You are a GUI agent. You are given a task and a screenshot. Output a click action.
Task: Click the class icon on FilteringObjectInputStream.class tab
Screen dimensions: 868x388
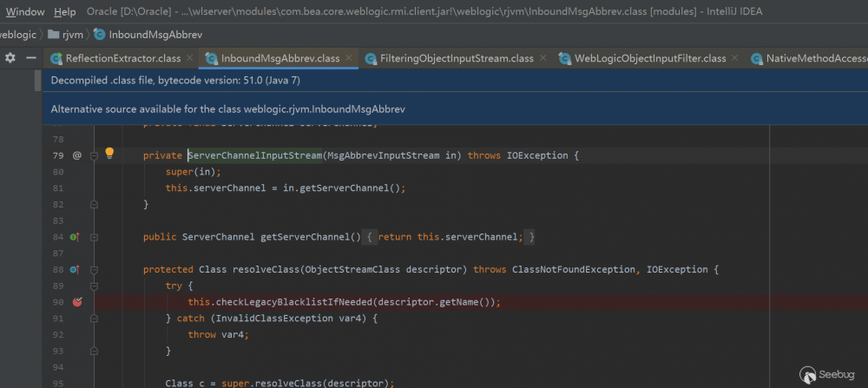click(x=371, y=58)
